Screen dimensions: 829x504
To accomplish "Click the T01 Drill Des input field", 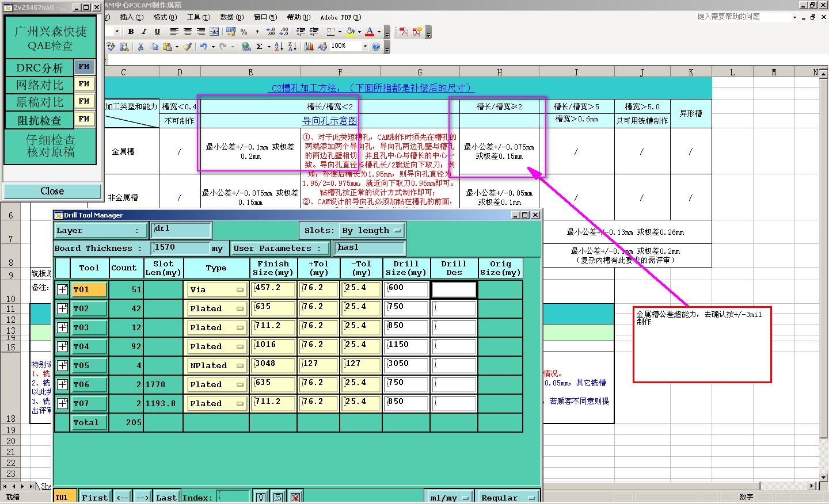I will (x=454, y=289).
